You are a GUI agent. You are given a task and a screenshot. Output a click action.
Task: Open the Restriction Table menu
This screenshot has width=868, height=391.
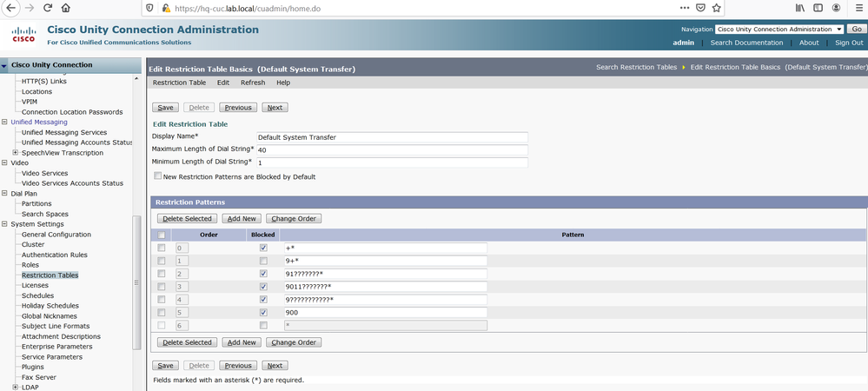pyautogui.click(x=179, y=83)
